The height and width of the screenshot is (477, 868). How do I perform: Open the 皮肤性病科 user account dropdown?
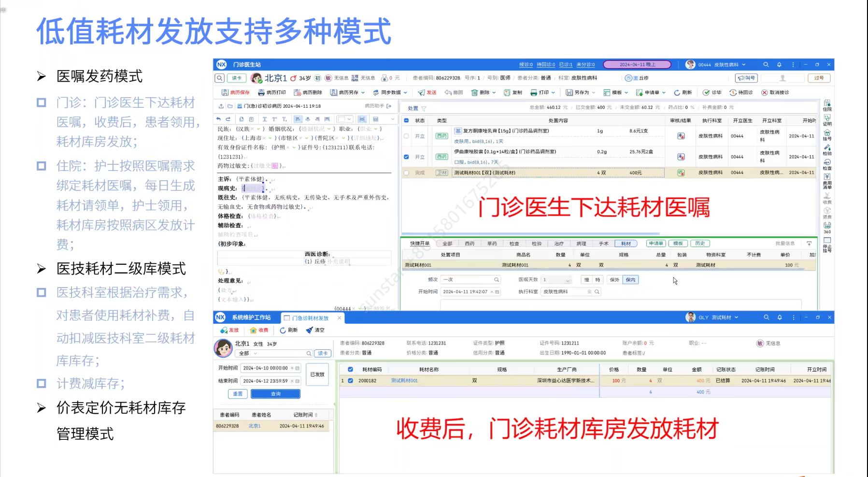(x=744, y=65)
